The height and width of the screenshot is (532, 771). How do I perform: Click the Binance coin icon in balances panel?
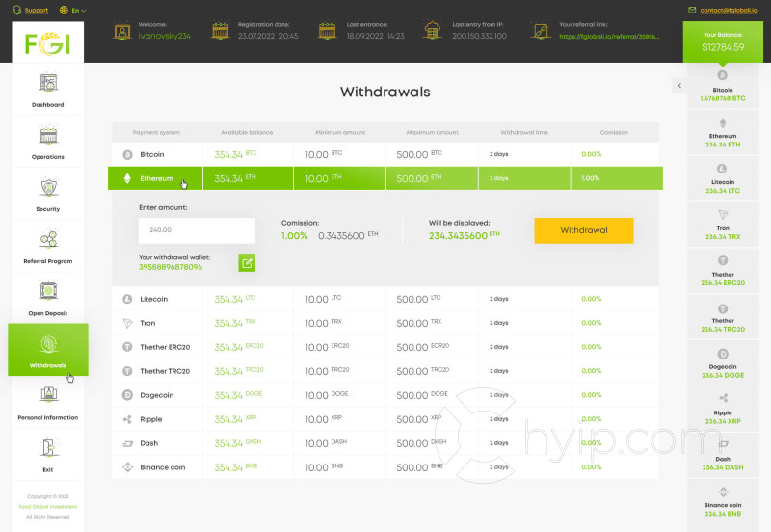pos(723,492)
